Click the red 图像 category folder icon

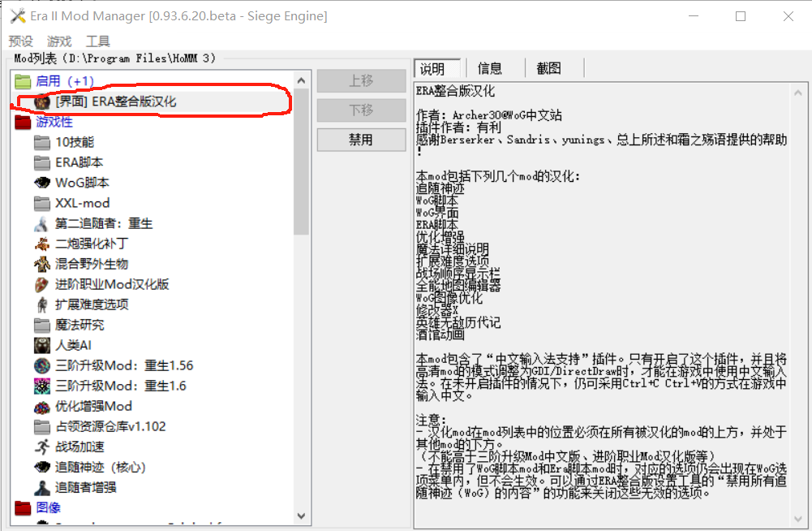(x=23, y=507)
